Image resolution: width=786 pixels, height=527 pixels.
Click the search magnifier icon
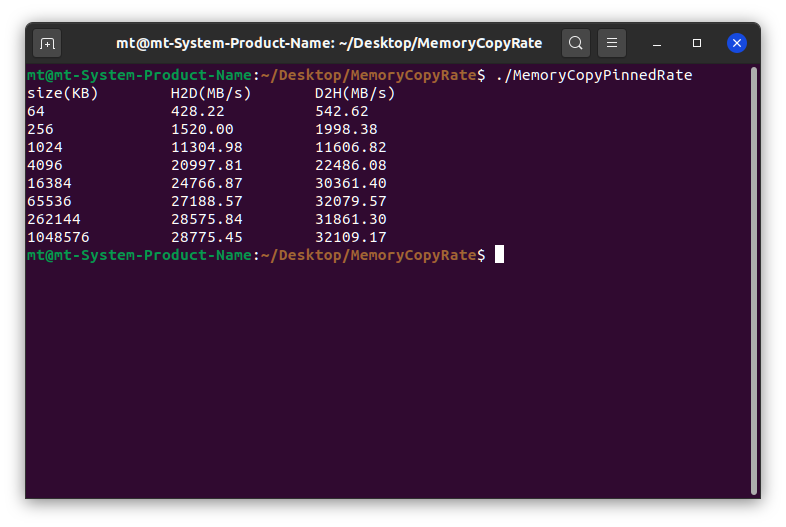pos(575,43)
